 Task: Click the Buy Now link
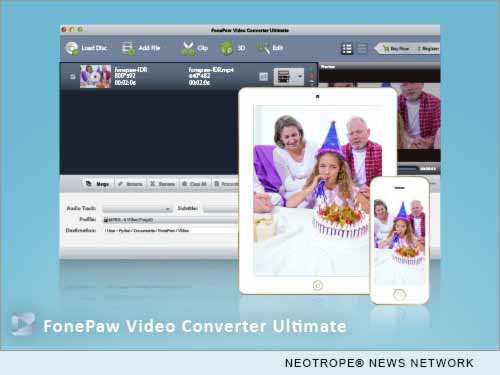[396, 49]
